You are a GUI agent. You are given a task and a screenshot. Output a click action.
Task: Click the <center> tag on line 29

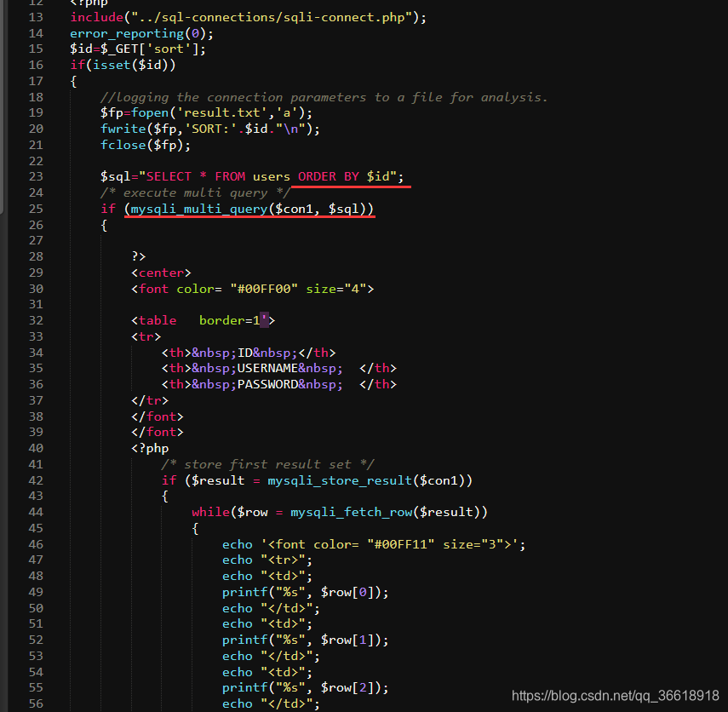pos(161,273)
